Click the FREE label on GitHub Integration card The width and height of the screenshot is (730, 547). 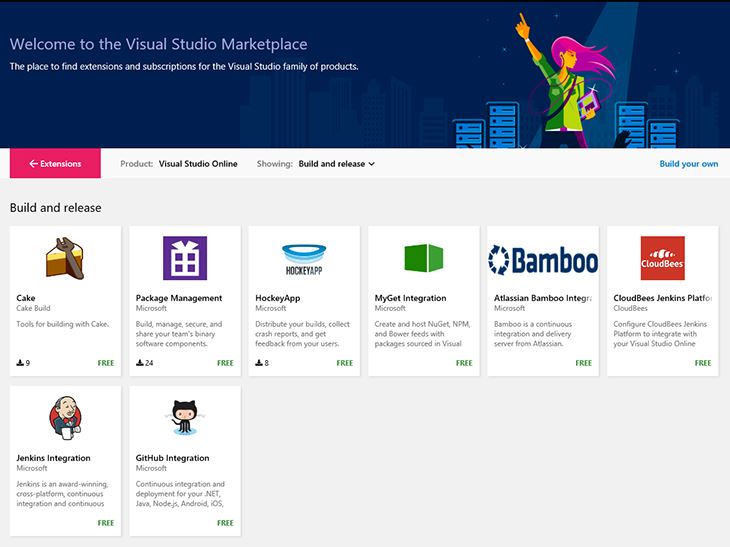(x=225, y=523)
